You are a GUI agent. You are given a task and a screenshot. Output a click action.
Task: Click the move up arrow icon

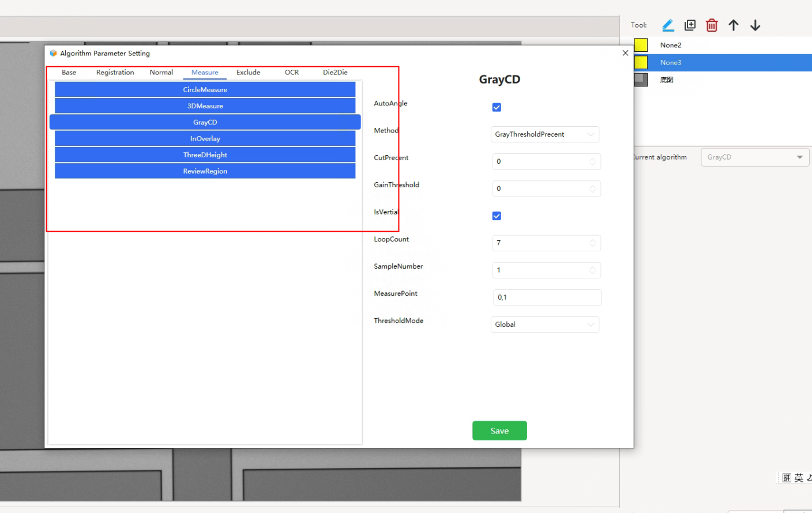pos(734,25)
